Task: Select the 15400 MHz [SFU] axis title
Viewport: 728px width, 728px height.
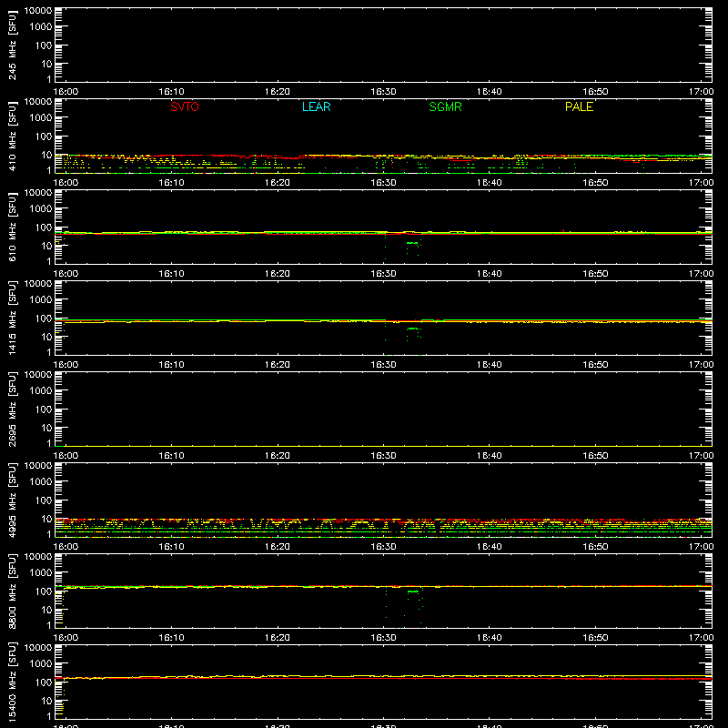Action: click(x=13, y=682)
